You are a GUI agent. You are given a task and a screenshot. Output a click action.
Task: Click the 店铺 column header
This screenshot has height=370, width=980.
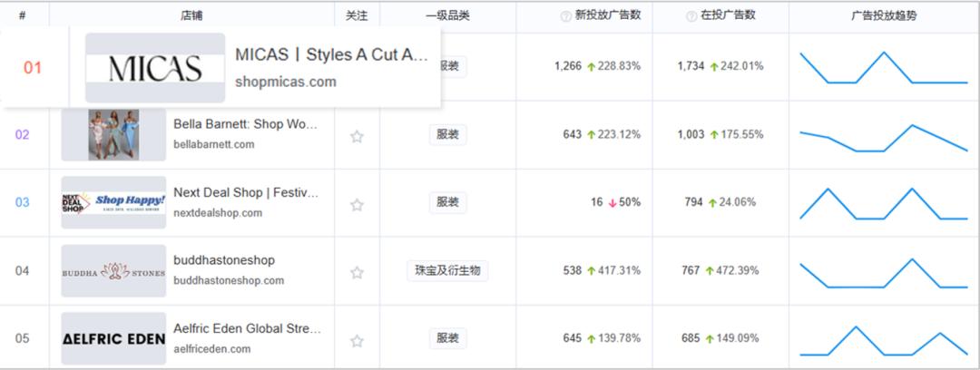191,15
